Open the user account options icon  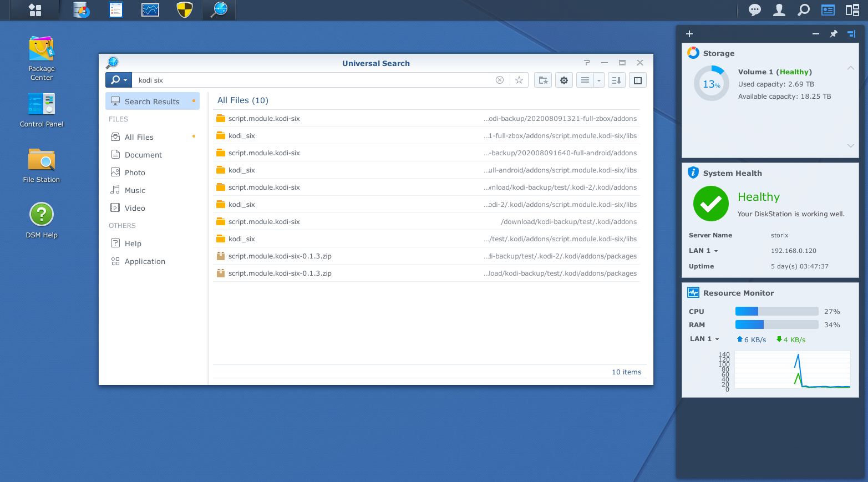[779, 10]
